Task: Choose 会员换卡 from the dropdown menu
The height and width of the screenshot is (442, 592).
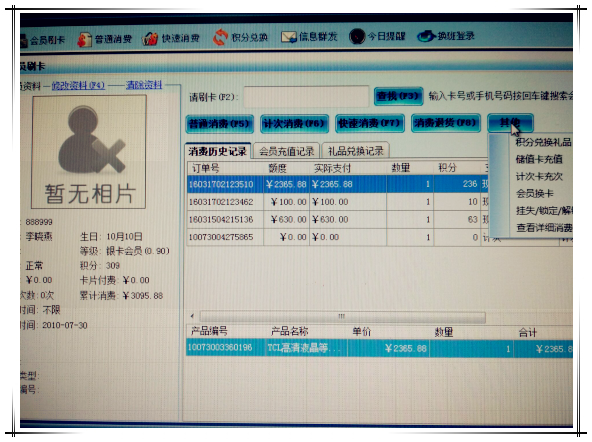Action: pos(534,193)
